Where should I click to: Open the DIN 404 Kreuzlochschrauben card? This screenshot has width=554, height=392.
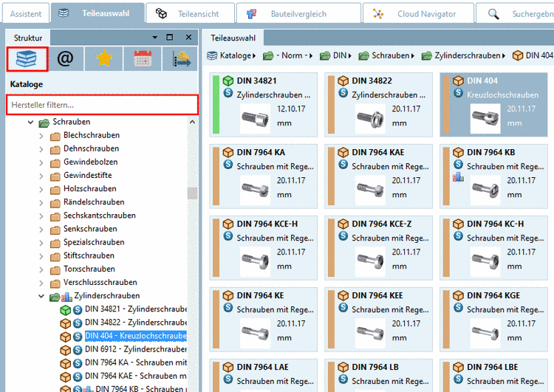[x=494, y=105]
